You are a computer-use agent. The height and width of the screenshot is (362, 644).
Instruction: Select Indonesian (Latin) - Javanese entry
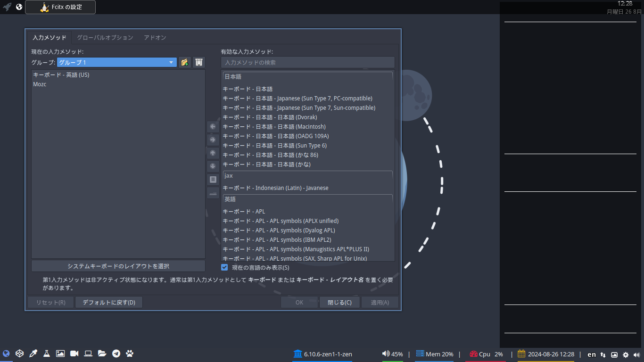click(307, 188)
